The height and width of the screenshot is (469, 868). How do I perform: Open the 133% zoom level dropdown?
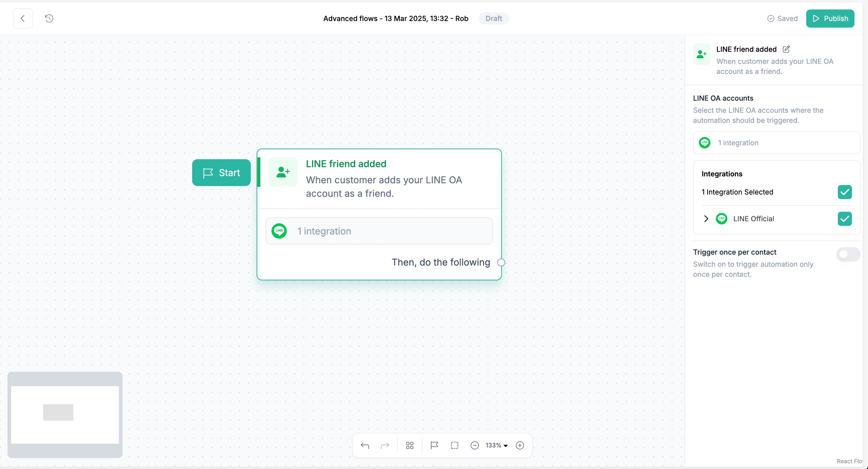click(497, 445)
